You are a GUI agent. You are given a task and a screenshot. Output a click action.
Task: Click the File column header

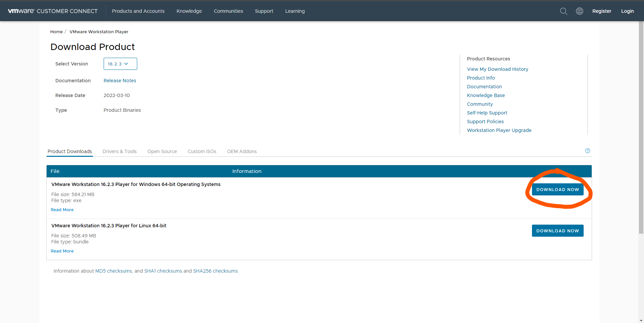tap(55, 171)
